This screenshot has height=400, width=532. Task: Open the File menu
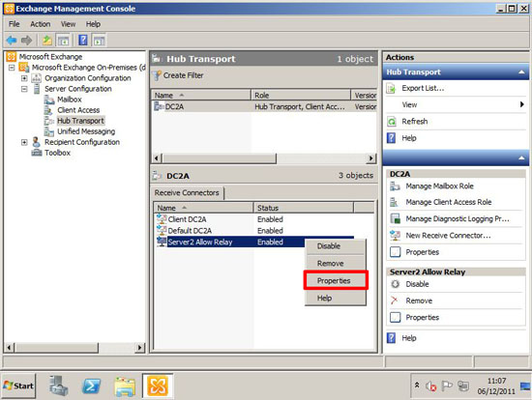14,24
